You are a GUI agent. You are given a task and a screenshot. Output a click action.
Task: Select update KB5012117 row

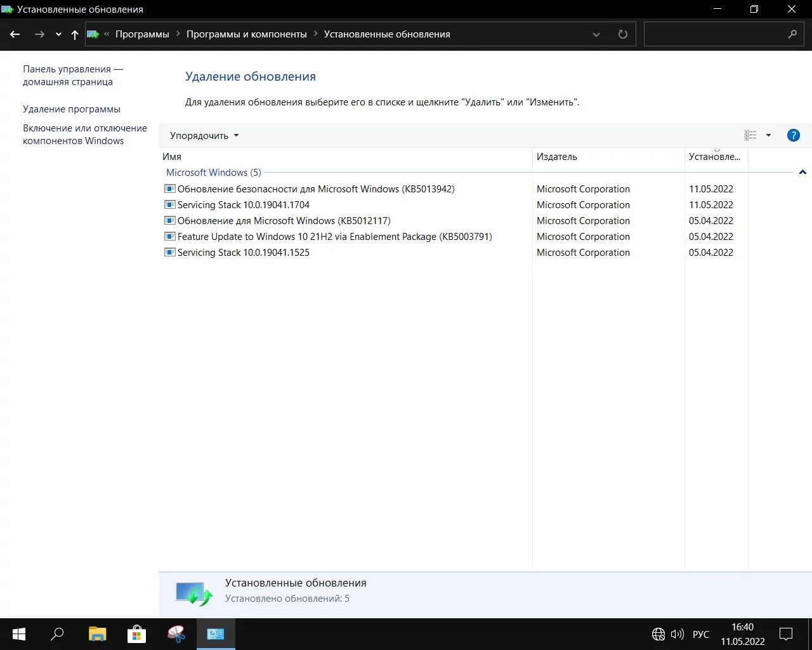tap(454, 221)
